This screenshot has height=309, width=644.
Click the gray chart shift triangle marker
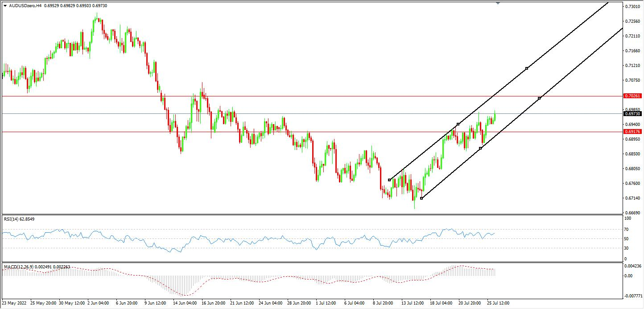pyautogui.click(x=498, y=3)
